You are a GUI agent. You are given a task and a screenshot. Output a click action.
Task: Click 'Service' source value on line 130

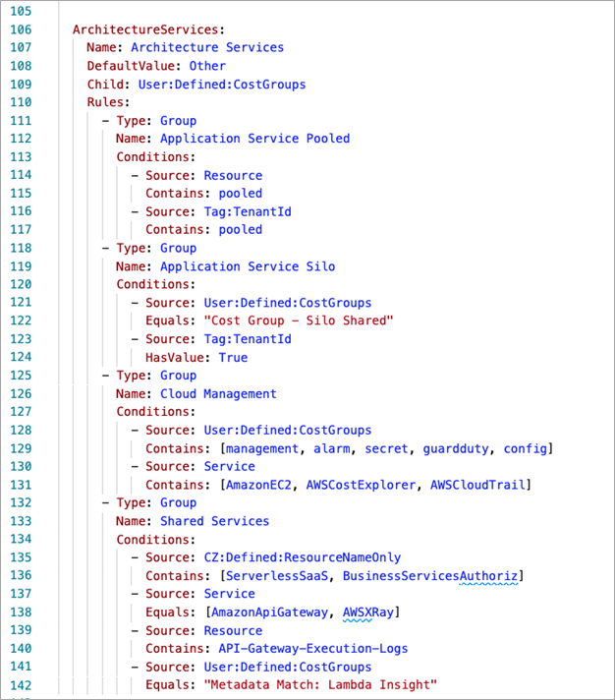pos(229,467)
